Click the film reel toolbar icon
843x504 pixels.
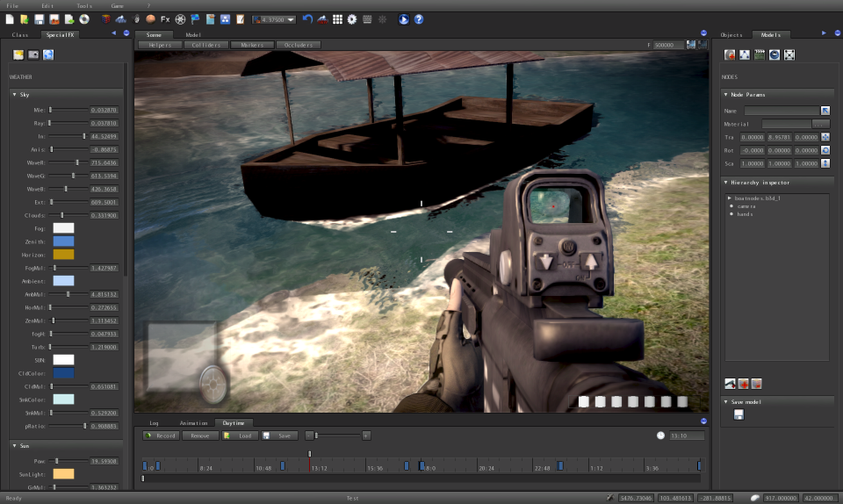coord(180,19)
